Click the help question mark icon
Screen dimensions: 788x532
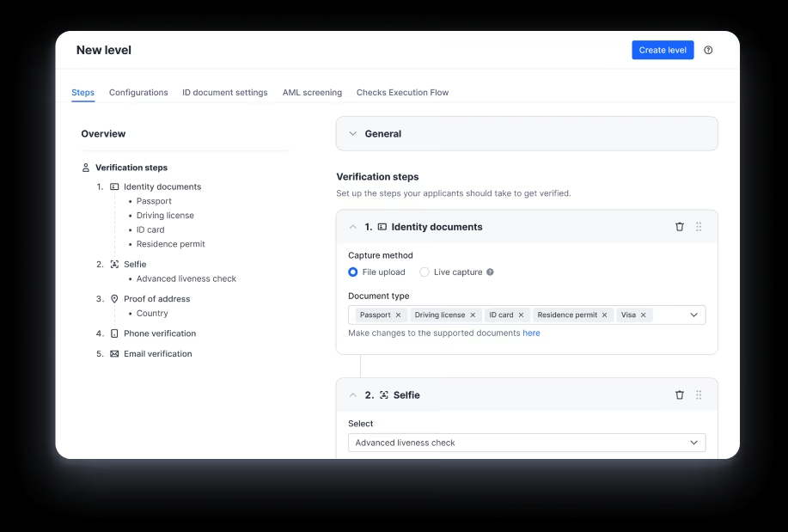pyautogui.click(x=708, y=50)
